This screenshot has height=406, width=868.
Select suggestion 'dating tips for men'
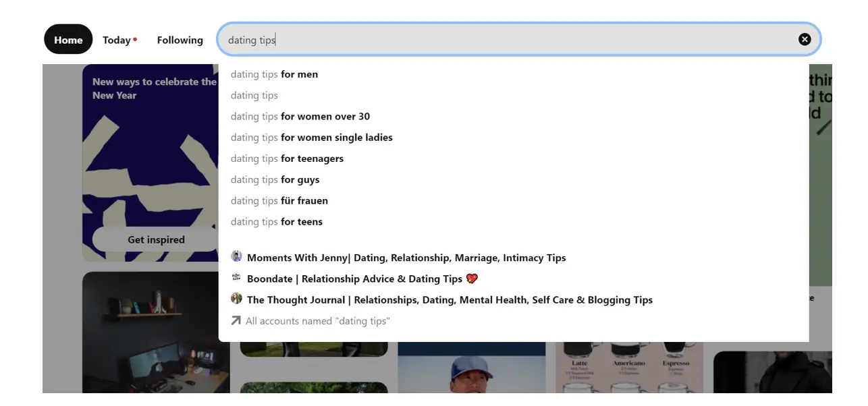pos(274,74)
